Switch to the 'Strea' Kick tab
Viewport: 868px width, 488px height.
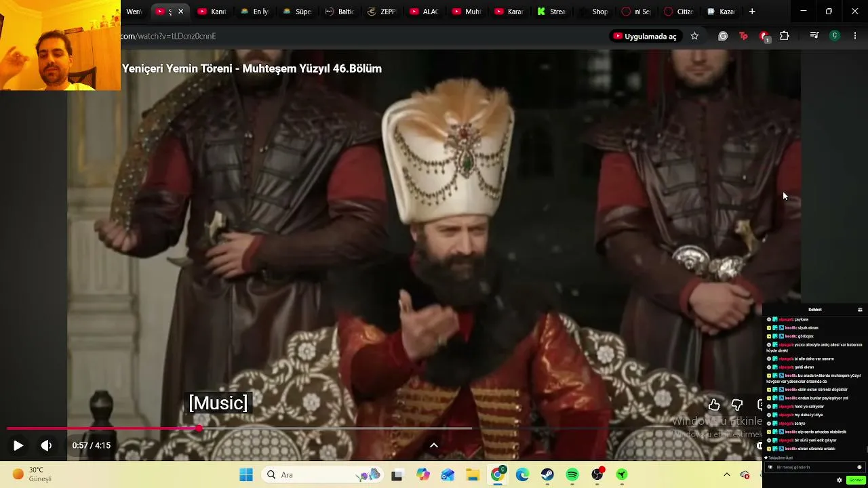pos(551,12)
